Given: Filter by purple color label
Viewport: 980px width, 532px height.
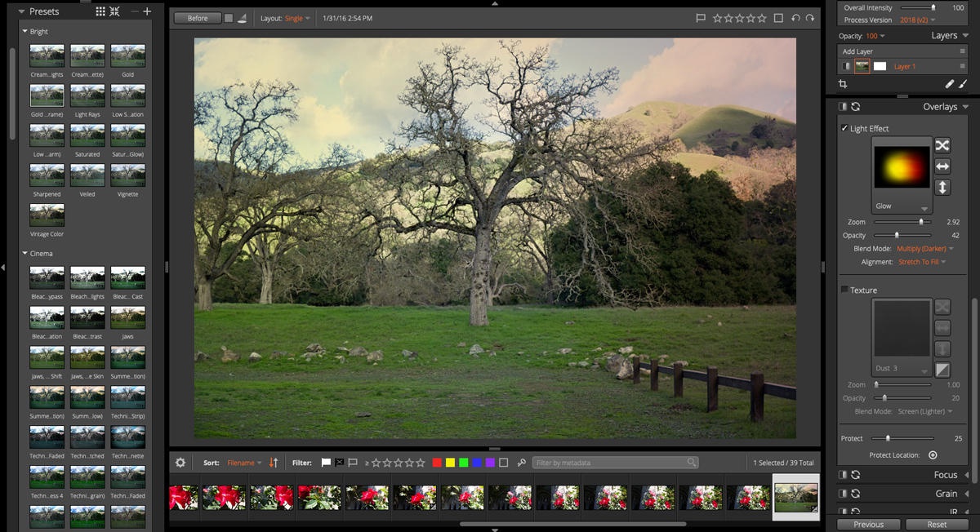Looking at the screenshot, I should 490,463.
